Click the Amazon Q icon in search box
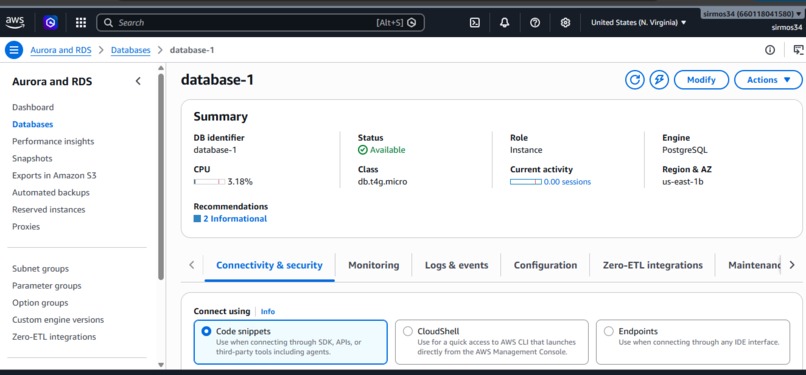Viewport: 806px width, 375px height. pos(411,23)
